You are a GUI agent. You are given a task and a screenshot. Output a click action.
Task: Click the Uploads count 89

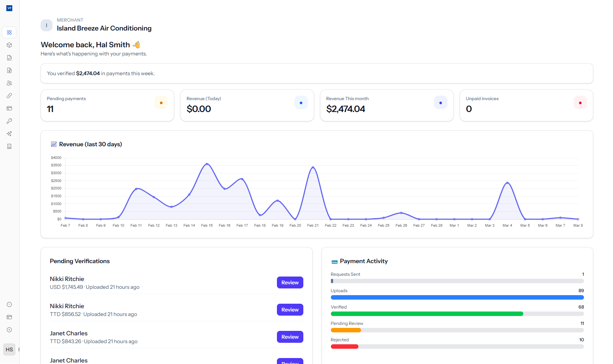[x=581, y=291]
